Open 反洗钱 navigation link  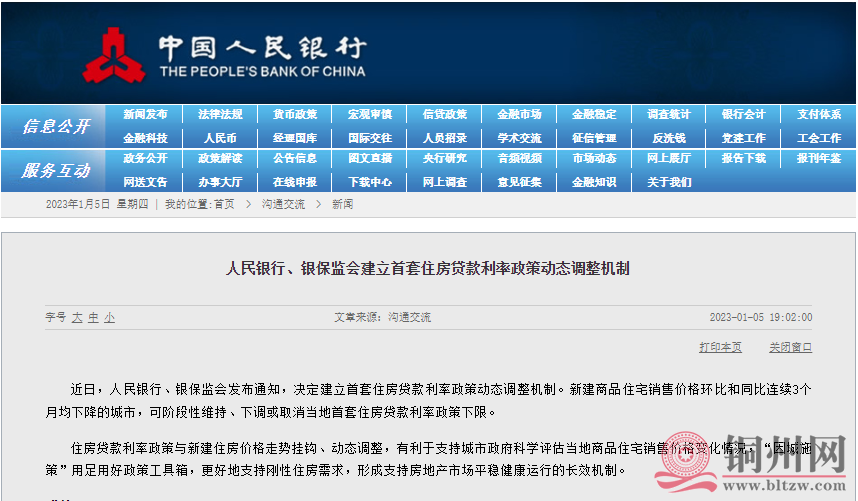(669, 138)
